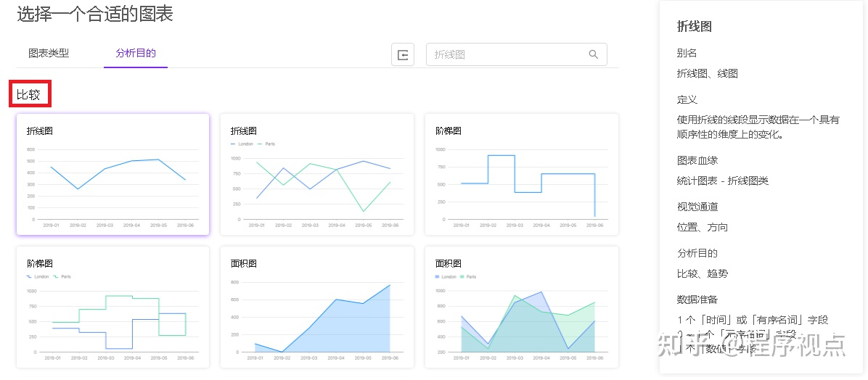This screenshot has height=380, width=868.
Task: Switch to the 图表类型 tab
Action: (49, 53)
